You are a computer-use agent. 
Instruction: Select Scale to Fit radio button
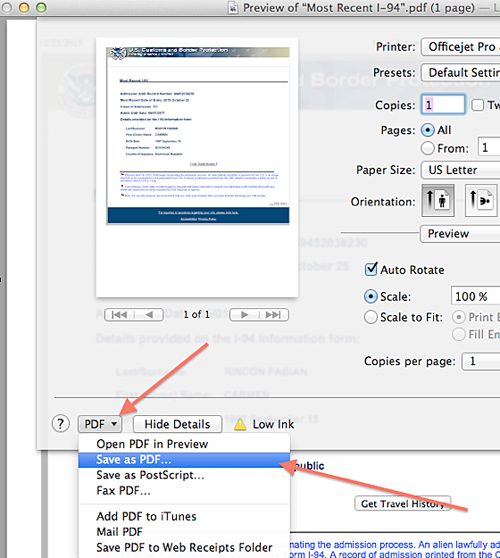pyautogui.click(x=370, y=317)
